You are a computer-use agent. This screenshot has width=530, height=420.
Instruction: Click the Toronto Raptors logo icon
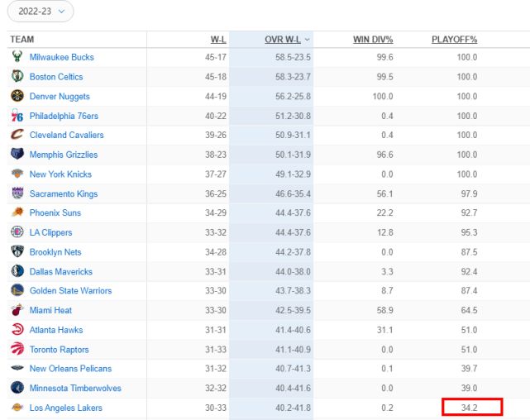(x=17, y=349)
